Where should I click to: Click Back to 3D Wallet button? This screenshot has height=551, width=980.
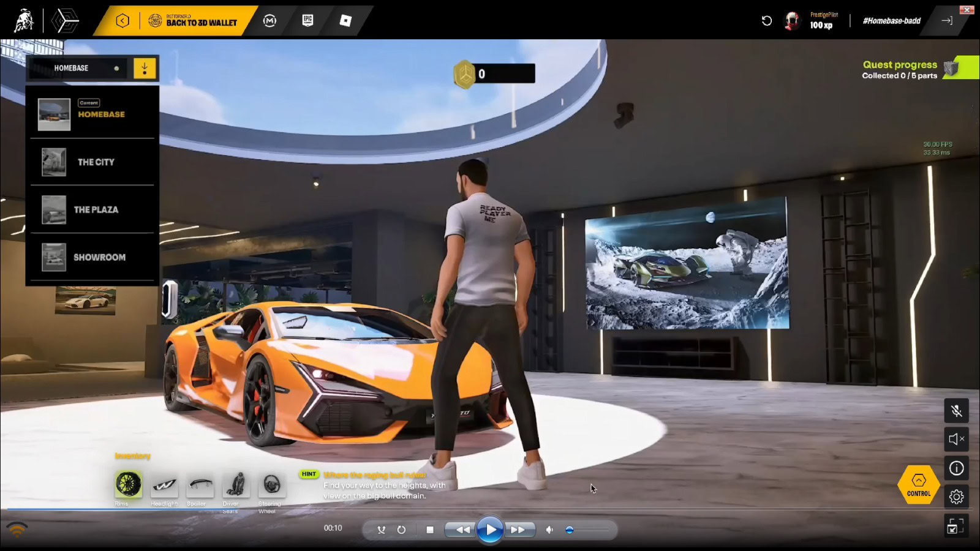coord(192,21)
